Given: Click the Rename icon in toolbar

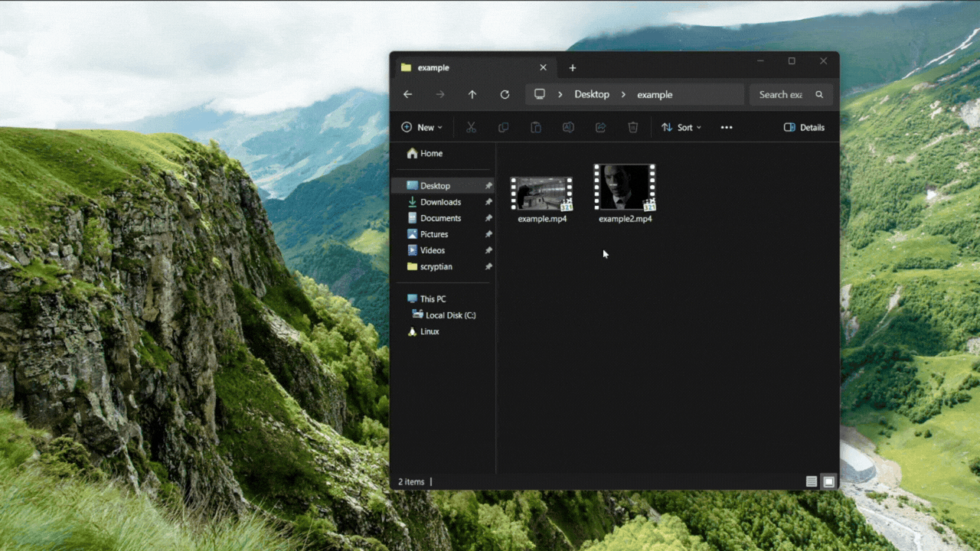Looking at the screenshot, I should (x=568, y=127).
